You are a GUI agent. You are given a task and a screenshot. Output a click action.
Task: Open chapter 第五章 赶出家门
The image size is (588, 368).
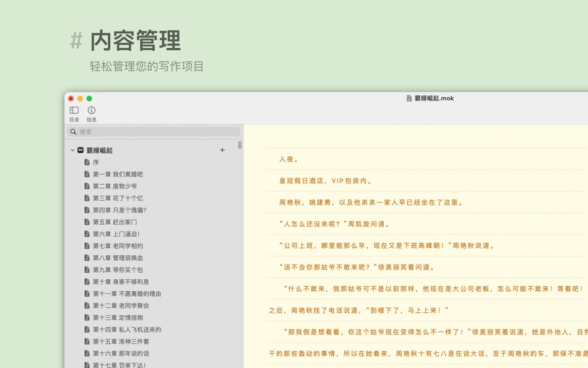(115, 222)
